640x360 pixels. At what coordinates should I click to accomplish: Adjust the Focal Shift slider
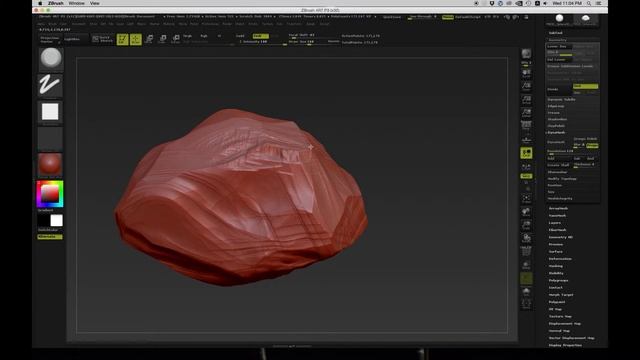point(313,36)
